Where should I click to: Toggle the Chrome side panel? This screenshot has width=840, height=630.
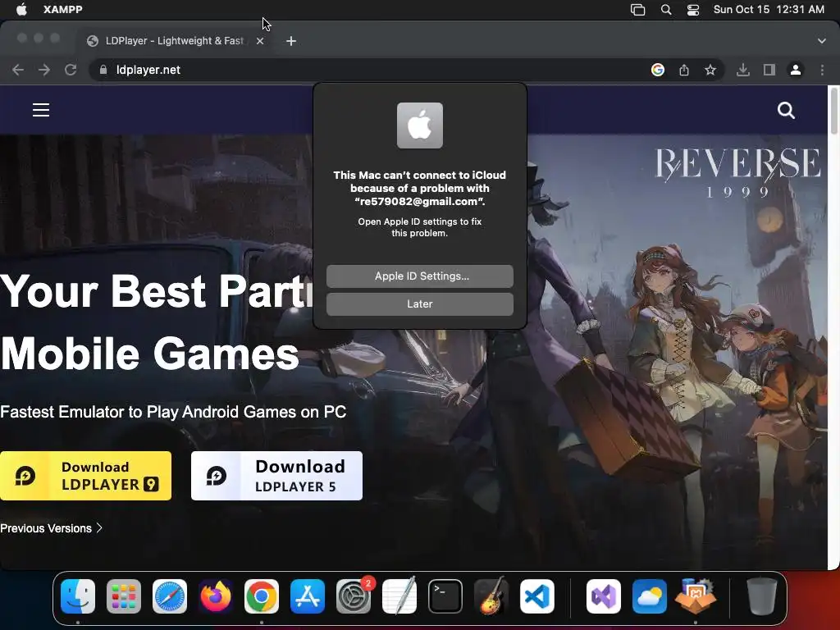click(x=769, y=70)
